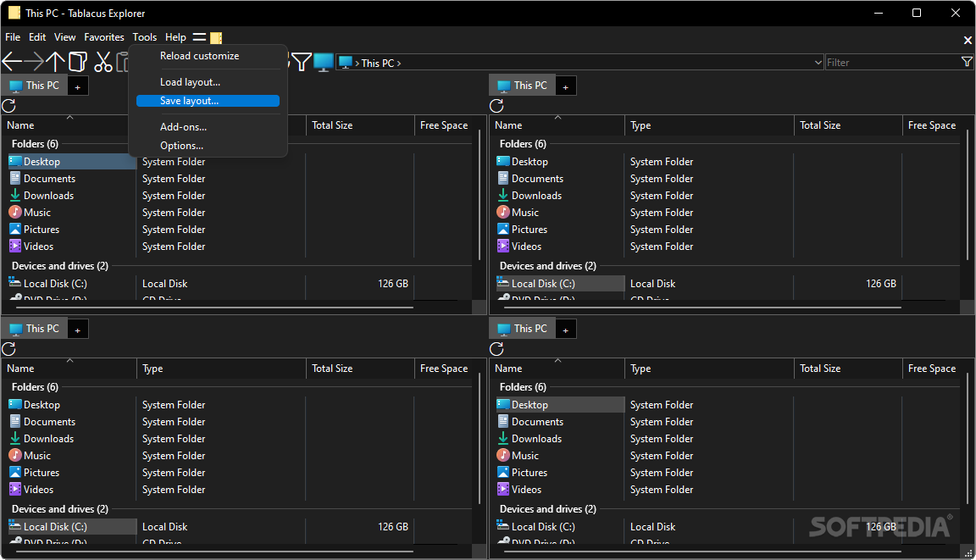The width and height of the screenshot is (976, 560).
Task: Refresh the bottom-right pane
Action: tap(496, 349)
